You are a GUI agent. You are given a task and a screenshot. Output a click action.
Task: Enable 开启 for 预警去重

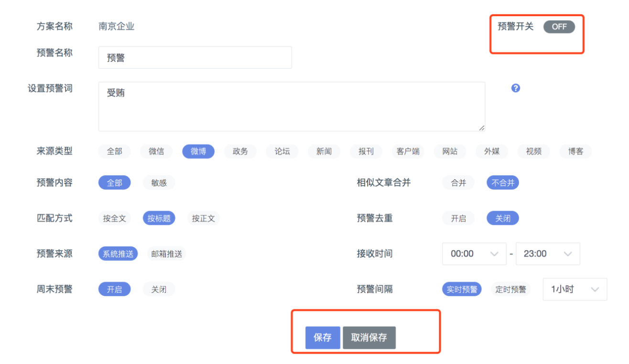point(458,218)
